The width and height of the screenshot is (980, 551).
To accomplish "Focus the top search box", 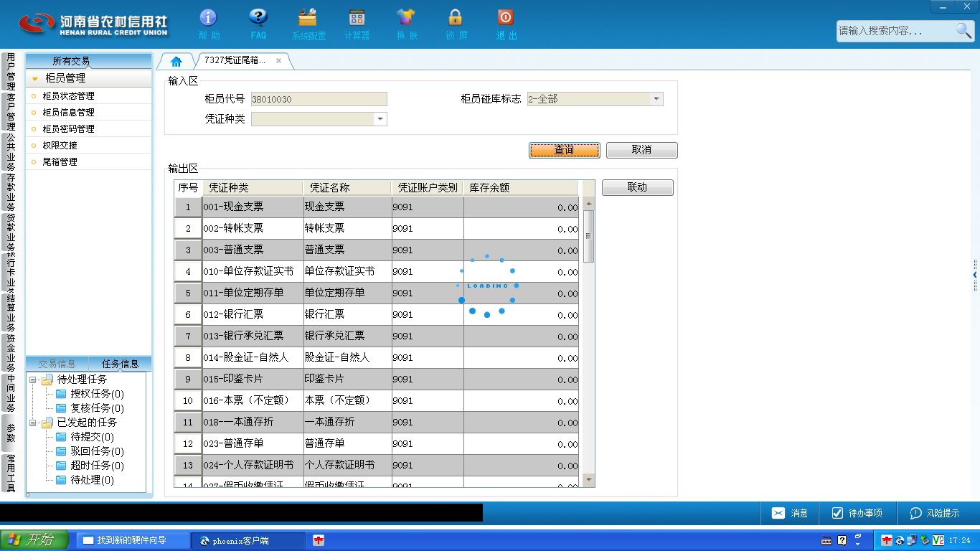I will click(x=894, y=31).
